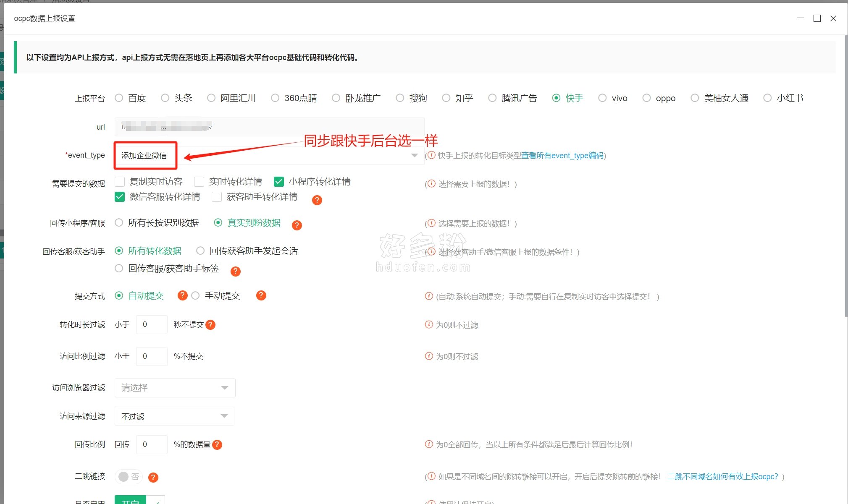Viewport: 848px width, 504px height.
Task: Open help icon after 秒不提交
Action: [210, 325]
